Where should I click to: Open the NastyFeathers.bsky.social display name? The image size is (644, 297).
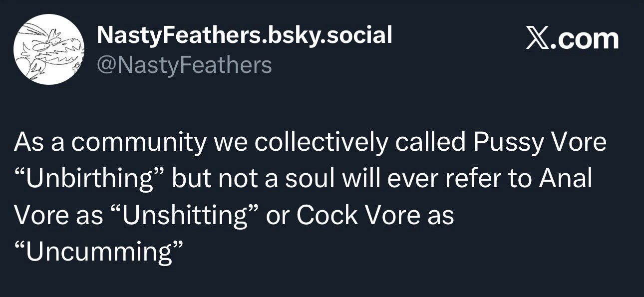(244, 35)
